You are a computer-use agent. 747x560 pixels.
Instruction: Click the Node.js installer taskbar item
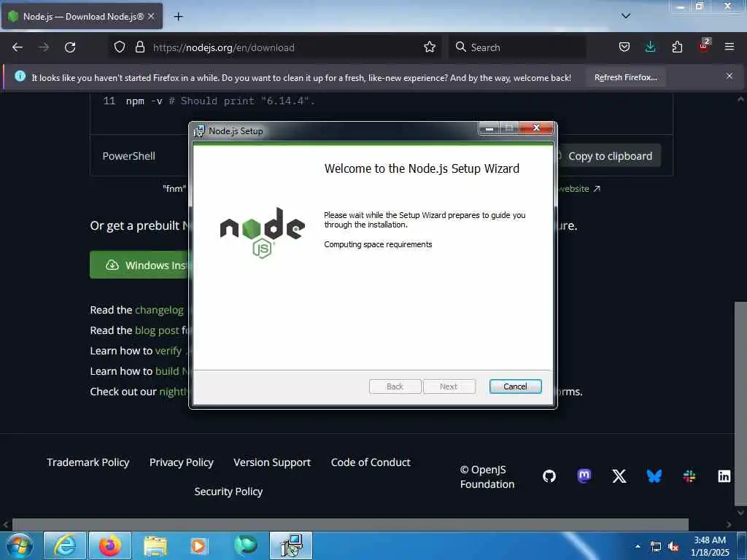coord(291,545)
